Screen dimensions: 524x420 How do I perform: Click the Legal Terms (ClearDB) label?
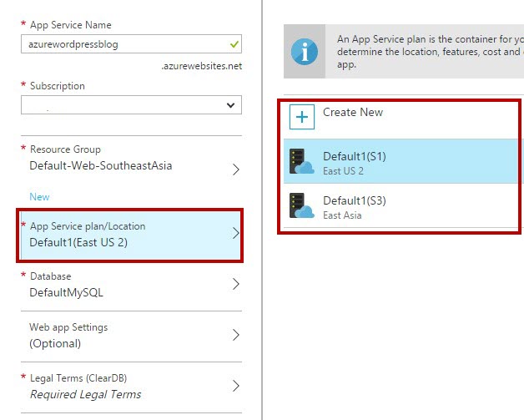point(78,378)
